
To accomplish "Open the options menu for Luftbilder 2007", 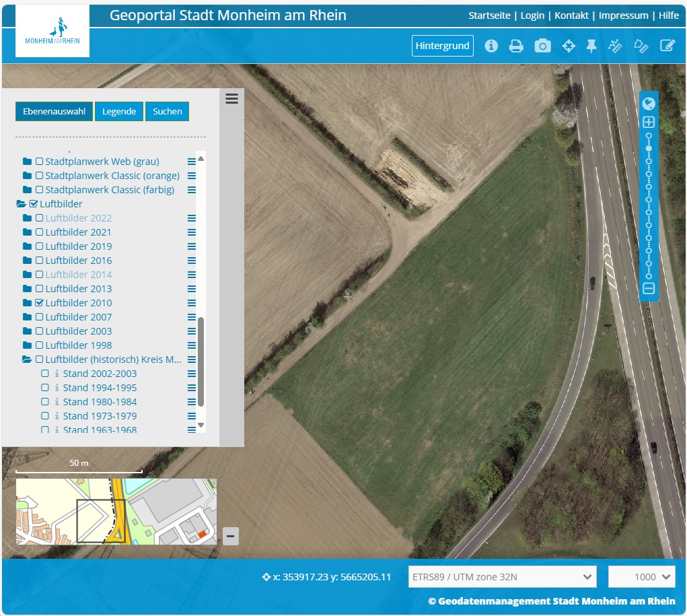I will coord(192,317).
